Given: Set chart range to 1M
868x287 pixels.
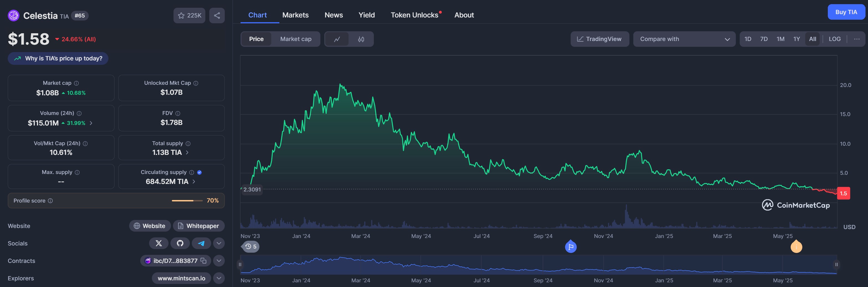Looking at the screenshot, I should pyautogui.click(x=780, y=39).
